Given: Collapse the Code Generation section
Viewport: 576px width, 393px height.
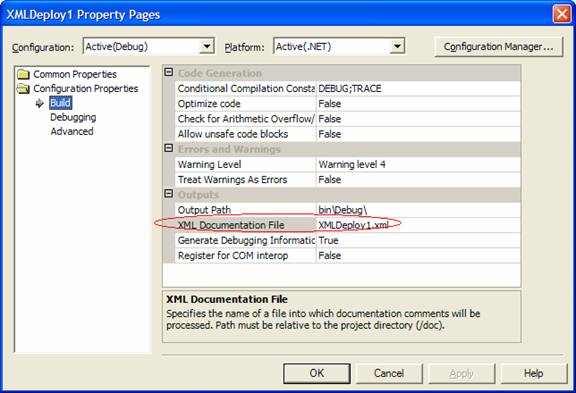Looking at the screenshot, I should [x=169, y=72].
